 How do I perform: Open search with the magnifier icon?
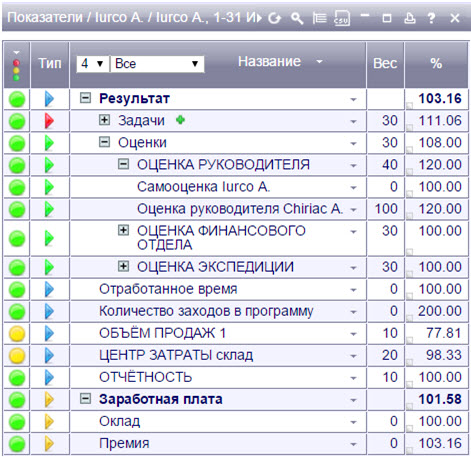tap(297, 18)
